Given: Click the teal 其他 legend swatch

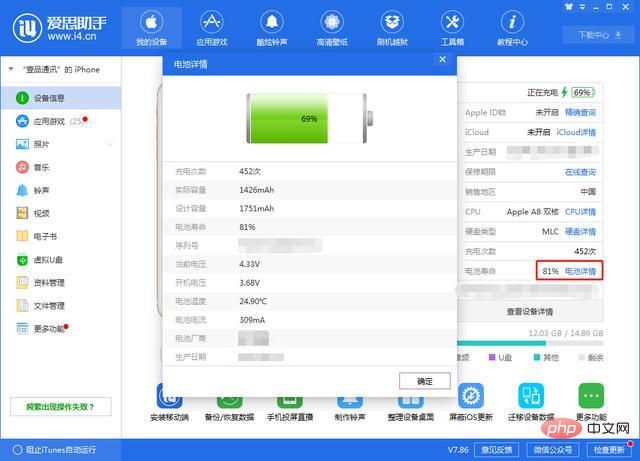Looking at the screenshot, I should coord(537,357).
